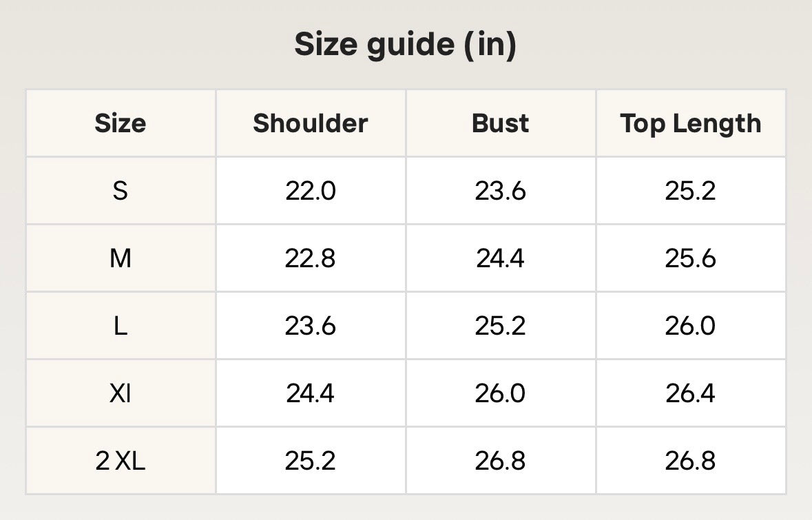Image resolution: width=812 pixels, height=520 pixels.
Task: Click the Xl size row label
Action: coord(120,393)
